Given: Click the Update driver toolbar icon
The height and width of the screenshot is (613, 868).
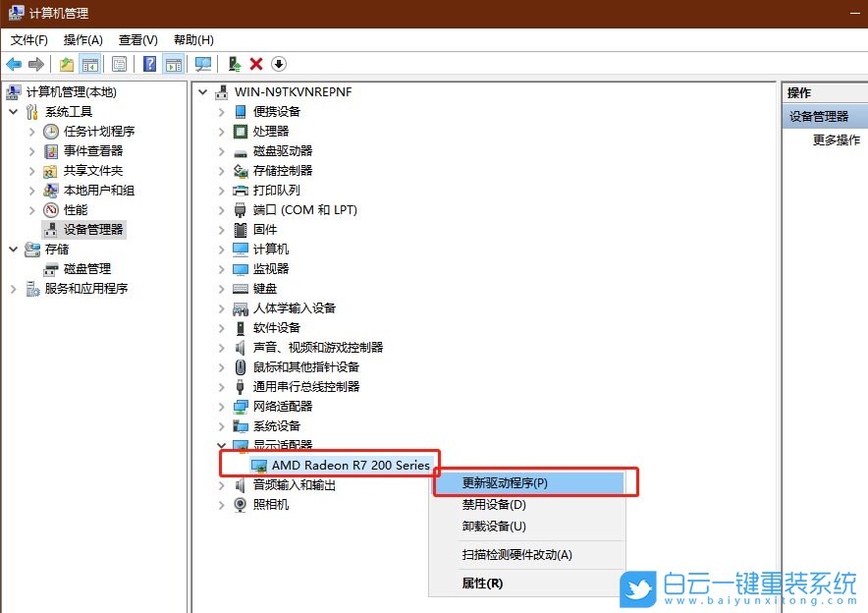Looking at the screenshot, I should coord(233,64).
